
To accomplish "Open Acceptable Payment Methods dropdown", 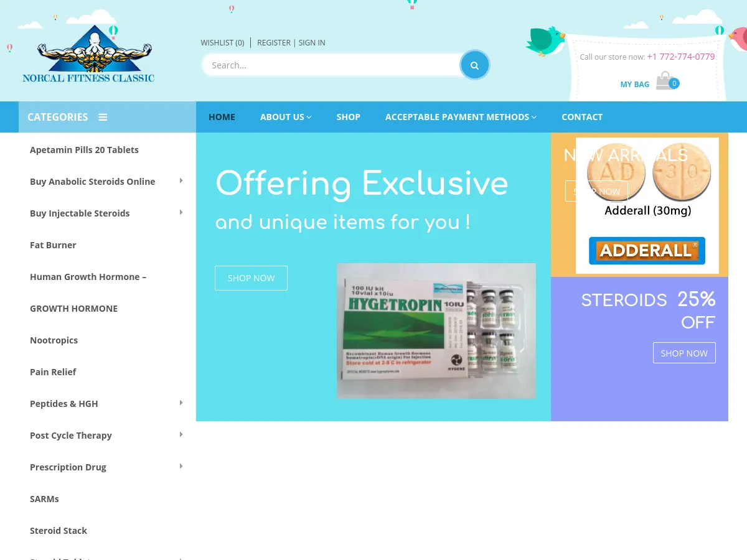I will coord(461,117).
